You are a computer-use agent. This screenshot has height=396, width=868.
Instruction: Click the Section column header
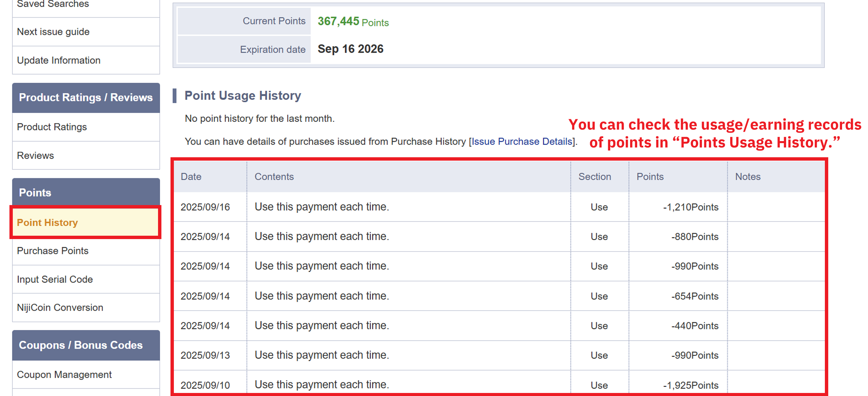pos(594,177)
